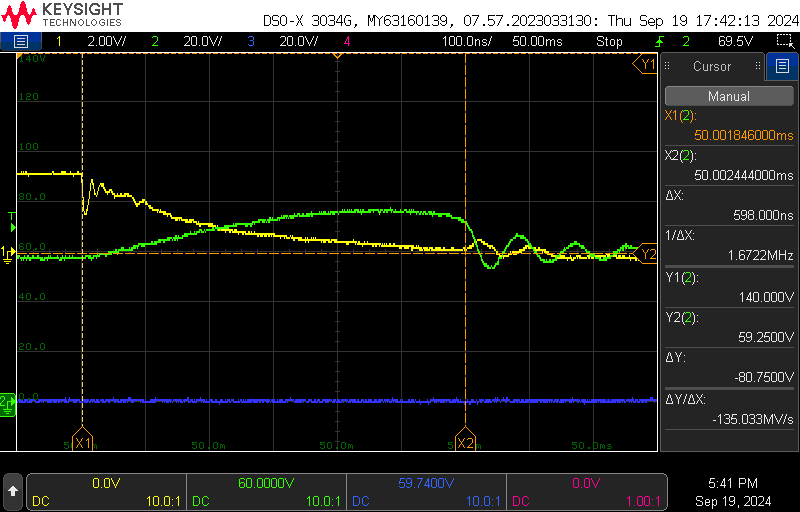Click the 20.0 grid scale label
The height and width of the screenshot is (512, 800).
point(32,347)
